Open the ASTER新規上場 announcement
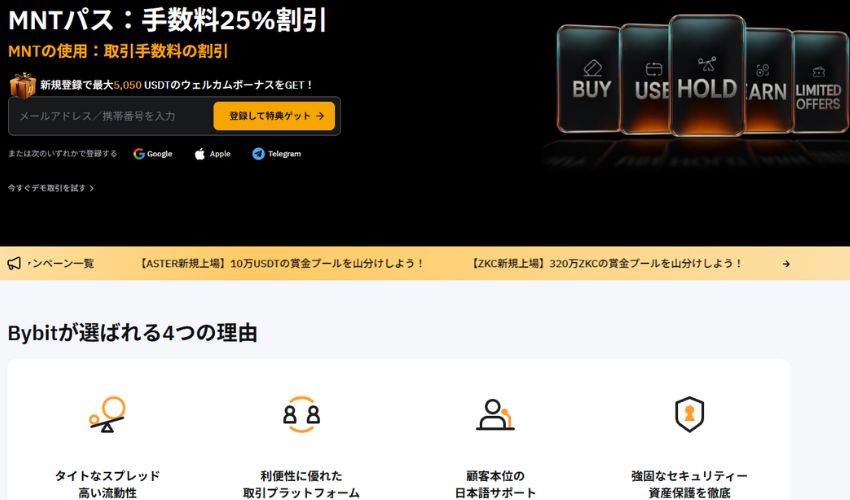The image size is (850, 500). [x=281, y=264]
